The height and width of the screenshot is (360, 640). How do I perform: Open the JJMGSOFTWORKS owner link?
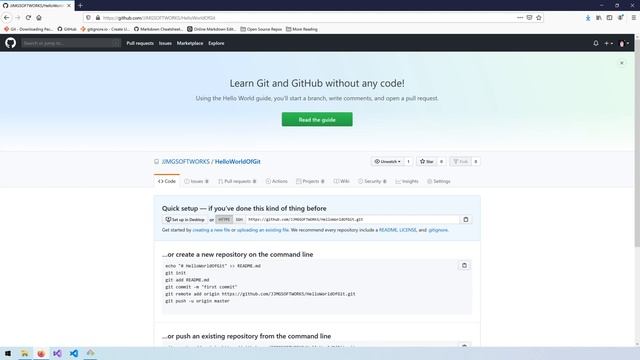point(186,162)
